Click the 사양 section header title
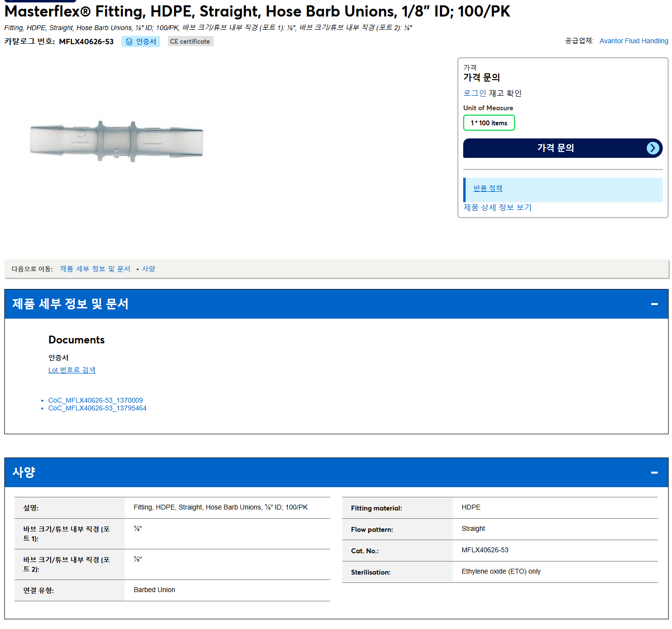672x629 pixels. [x=24, y=473]
